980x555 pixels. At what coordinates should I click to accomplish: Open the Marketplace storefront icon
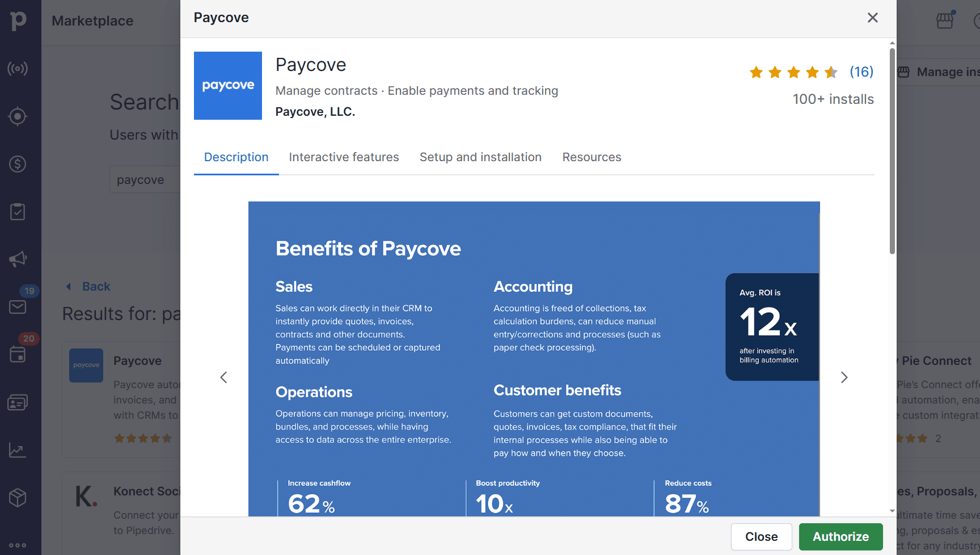(945, 20)
